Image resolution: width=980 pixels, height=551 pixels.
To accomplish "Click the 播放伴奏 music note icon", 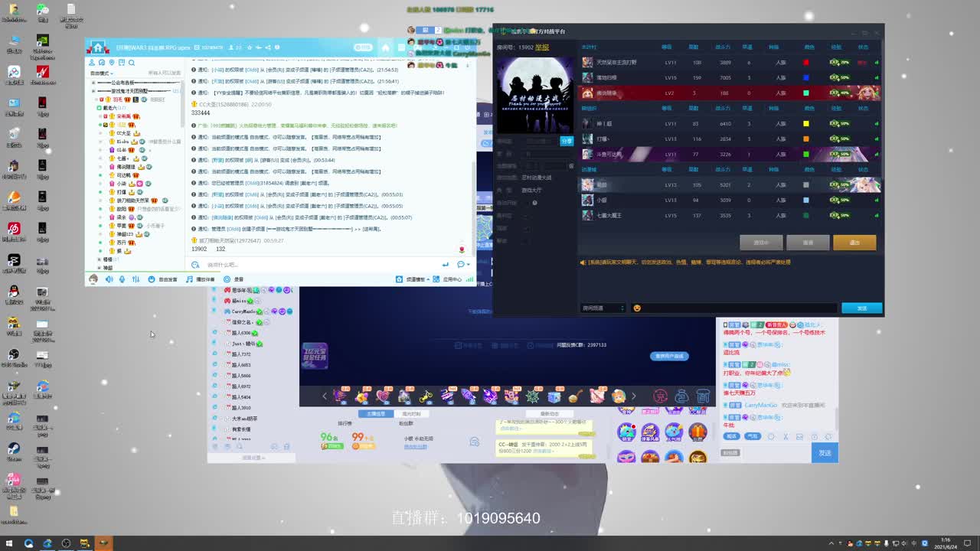I will [x=189, y=279].
